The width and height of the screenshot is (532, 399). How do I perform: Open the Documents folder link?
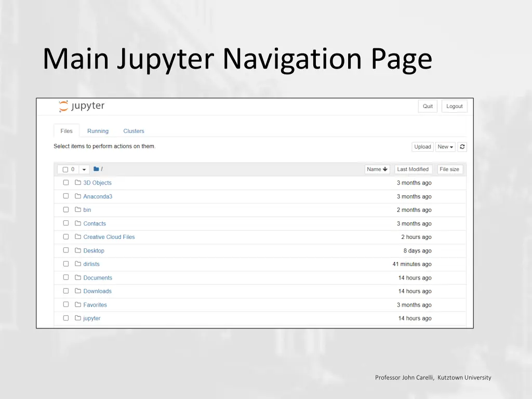[98, 278]
